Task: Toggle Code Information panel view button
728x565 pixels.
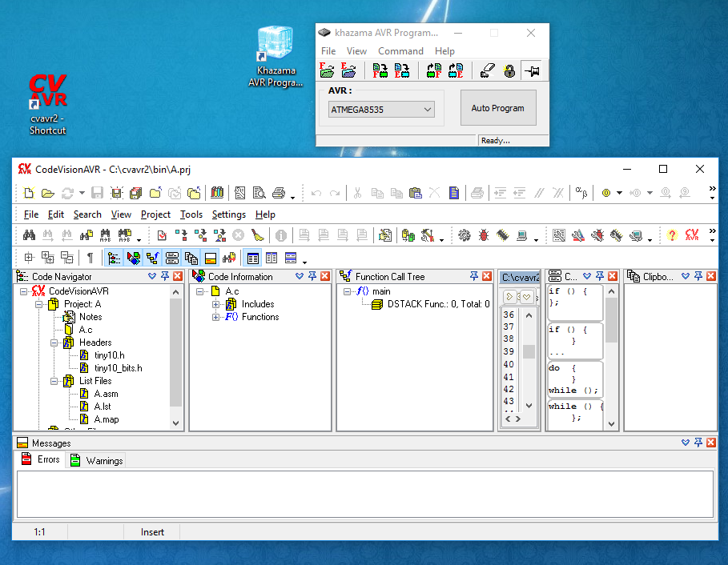Action: [133, 258]
